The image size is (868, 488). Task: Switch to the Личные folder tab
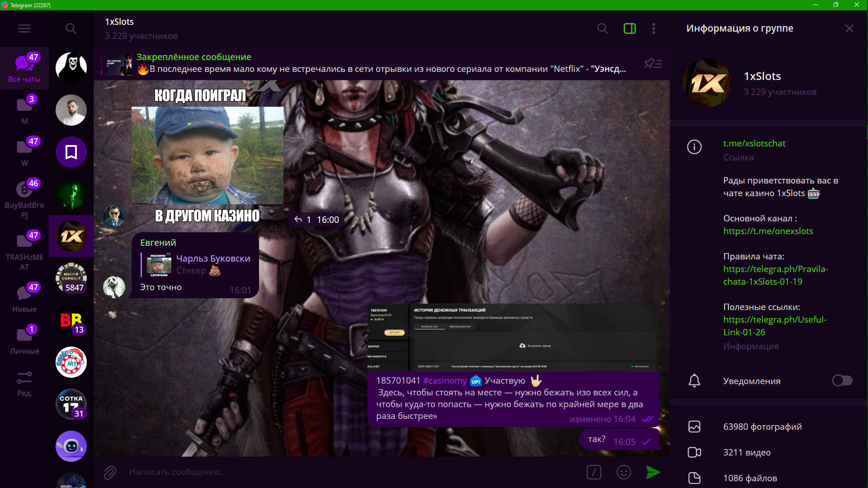pos(24,341)
